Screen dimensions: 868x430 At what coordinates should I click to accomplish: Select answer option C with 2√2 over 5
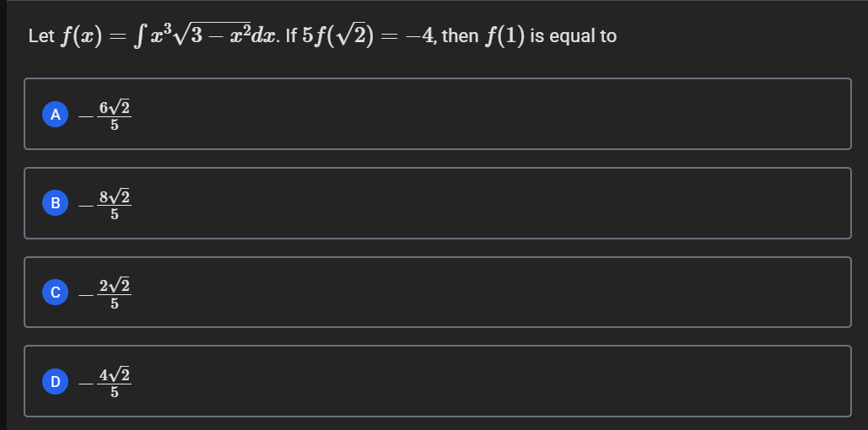437,293
